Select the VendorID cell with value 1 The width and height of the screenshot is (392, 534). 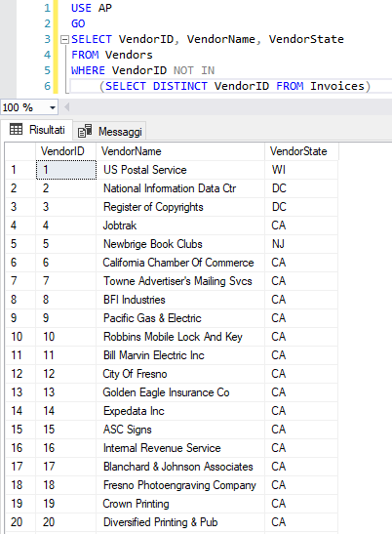click(66, 170)
